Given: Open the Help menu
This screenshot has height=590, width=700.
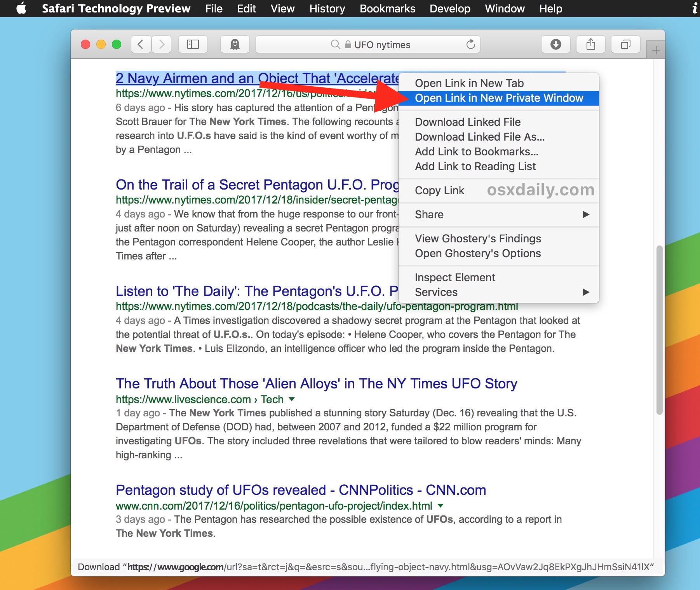Looking at the screenshot, I should pyautogui.click(x=550, y=8).
